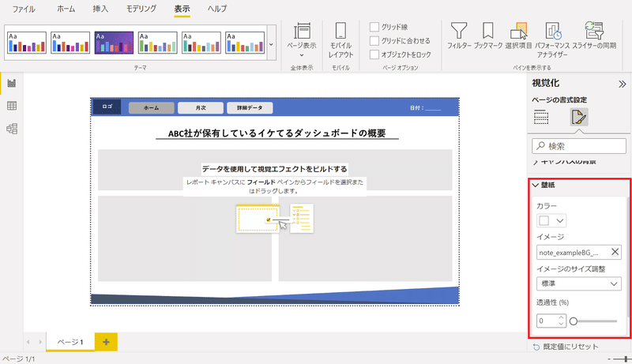Screen dimensions: 632x364
Task: Apply the second theme thumbnail
Action: pos(70,43)
